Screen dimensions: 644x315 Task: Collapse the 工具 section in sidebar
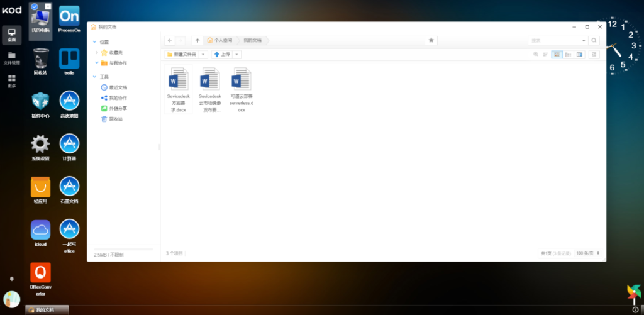click(x=95, y=77)
